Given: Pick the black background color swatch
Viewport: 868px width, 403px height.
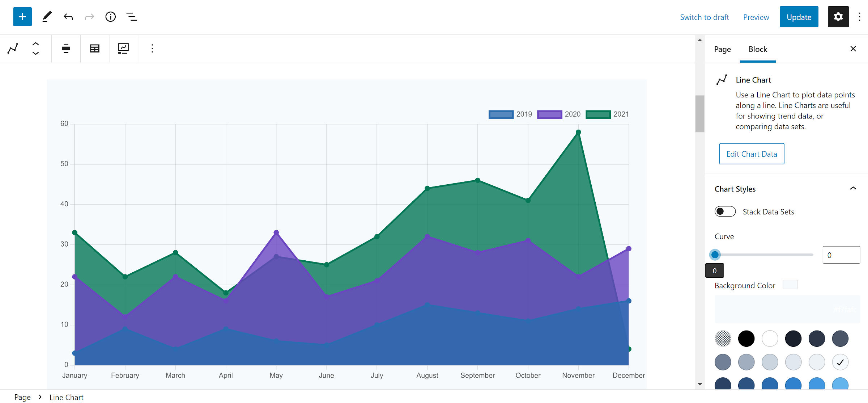Looking at the screenshot, I should [x=746, y=339].
